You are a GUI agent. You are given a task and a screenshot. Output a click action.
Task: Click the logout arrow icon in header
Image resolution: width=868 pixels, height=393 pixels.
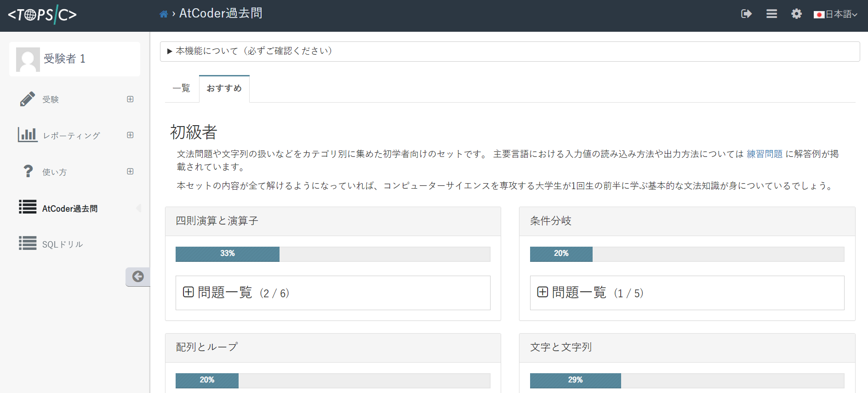747,14
